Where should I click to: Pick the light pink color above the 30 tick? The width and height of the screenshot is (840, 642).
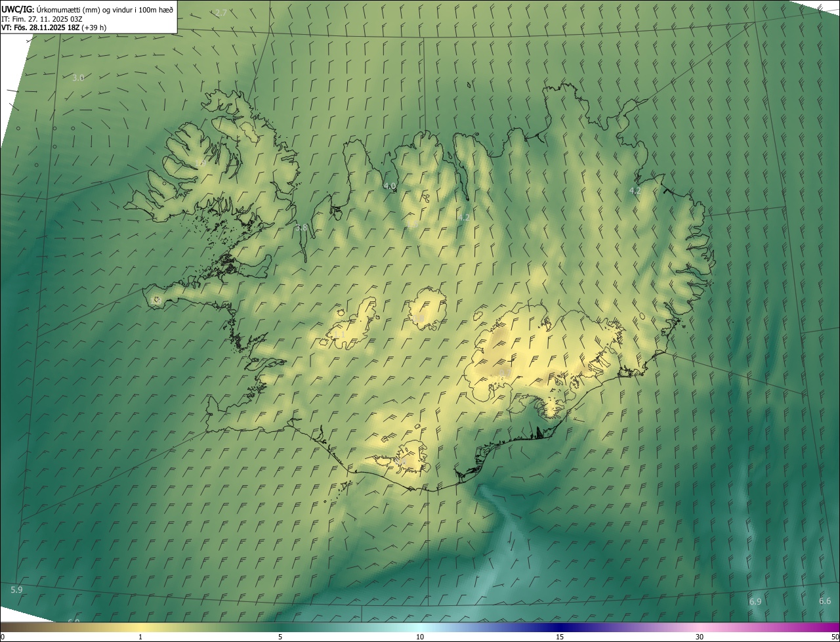click(700, 627)
